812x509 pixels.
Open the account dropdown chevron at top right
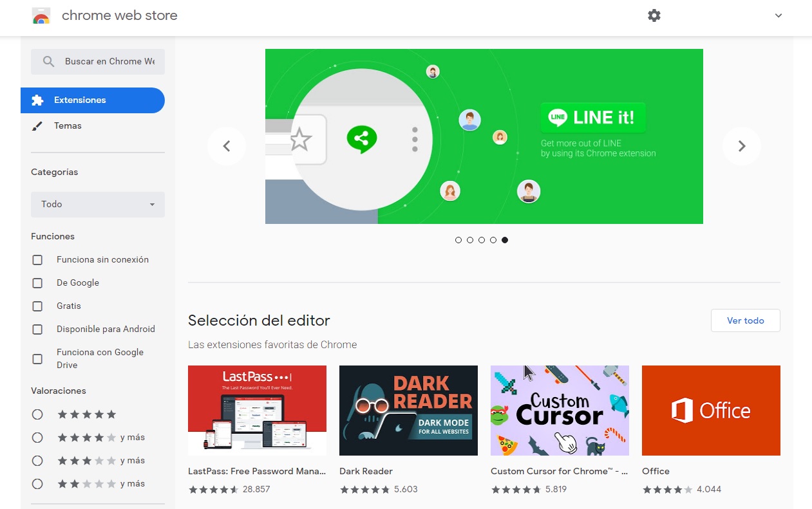[x=778, y=16]
